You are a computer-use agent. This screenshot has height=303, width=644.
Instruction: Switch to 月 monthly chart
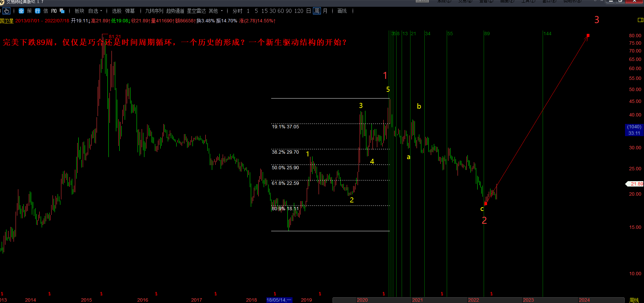(x=325, y=11)
